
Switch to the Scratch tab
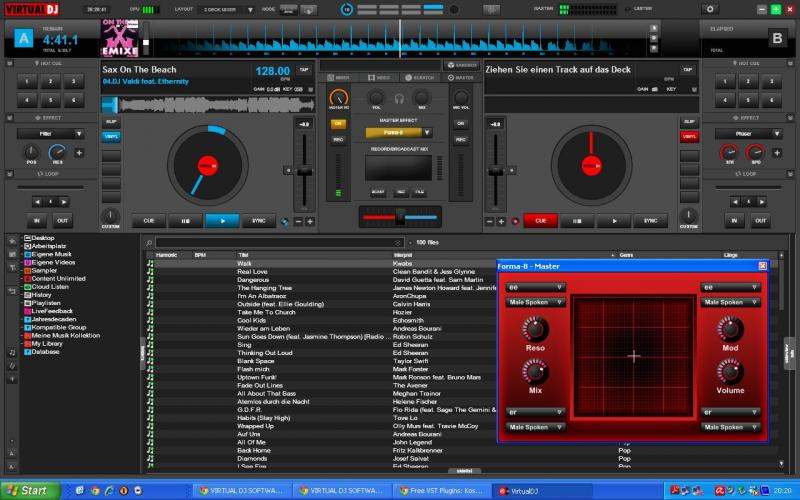click(x=419, y=78)
